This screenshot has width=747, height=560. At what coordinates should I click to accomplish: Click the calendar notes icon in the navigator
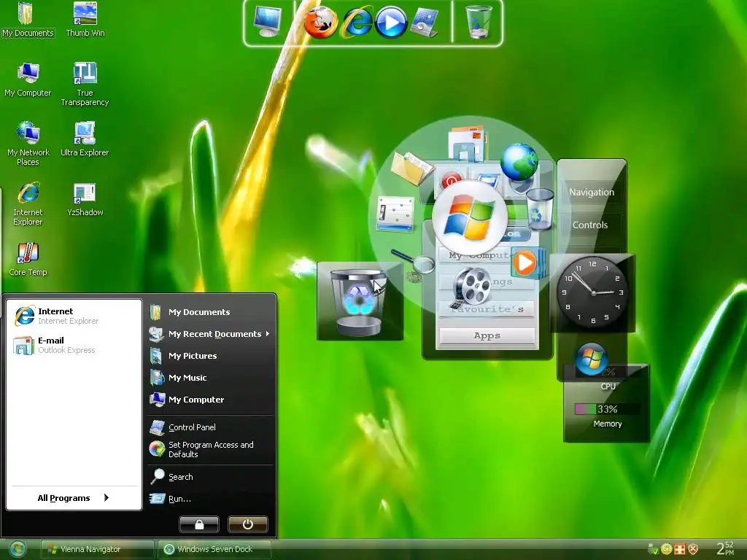pyautogui.click(x=395, y=214)
